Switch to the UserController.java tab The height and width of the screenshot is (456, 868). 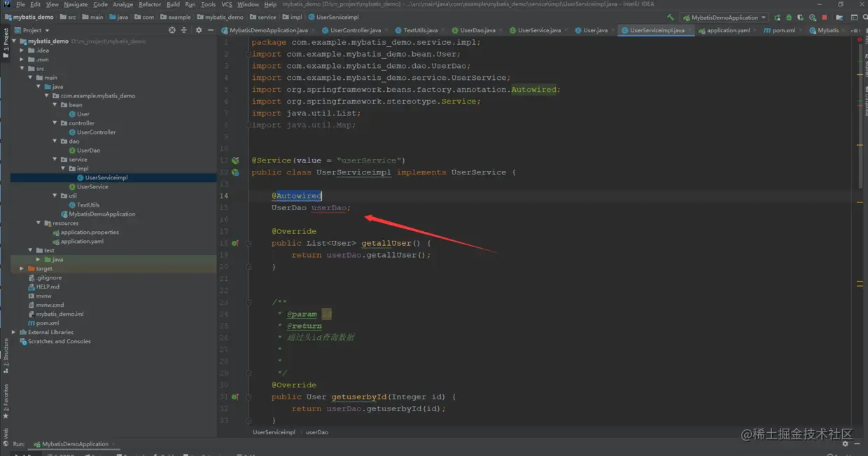tap(356, 30)
